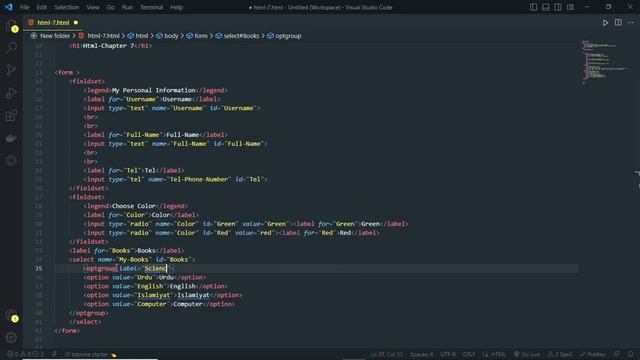Image resolution: width=640 pixels, height=360 pixels.
Task: Open the Docker view in activity bar
Action: 11,138
